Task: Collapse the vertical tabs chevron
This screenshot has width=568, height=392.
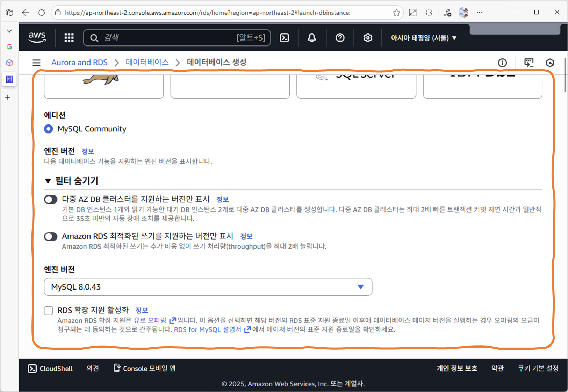Action: [9, 31]
